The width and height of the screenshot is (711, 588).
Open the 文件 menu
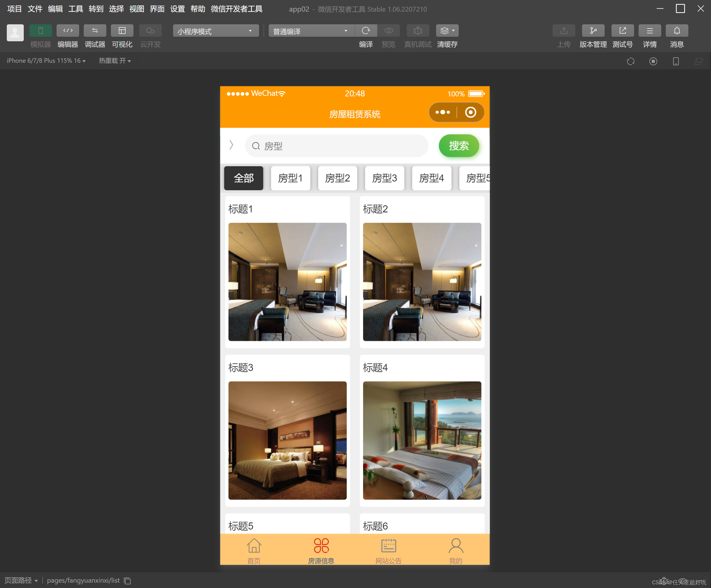point(35,9)
